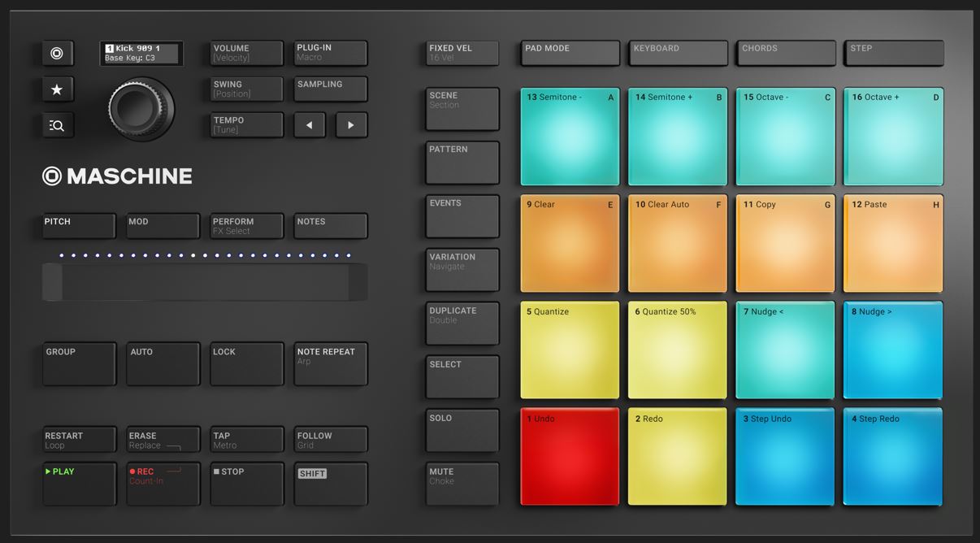Arm recording with the REC button
Viewport: 980px width, 543px height.
coord(163,484)
